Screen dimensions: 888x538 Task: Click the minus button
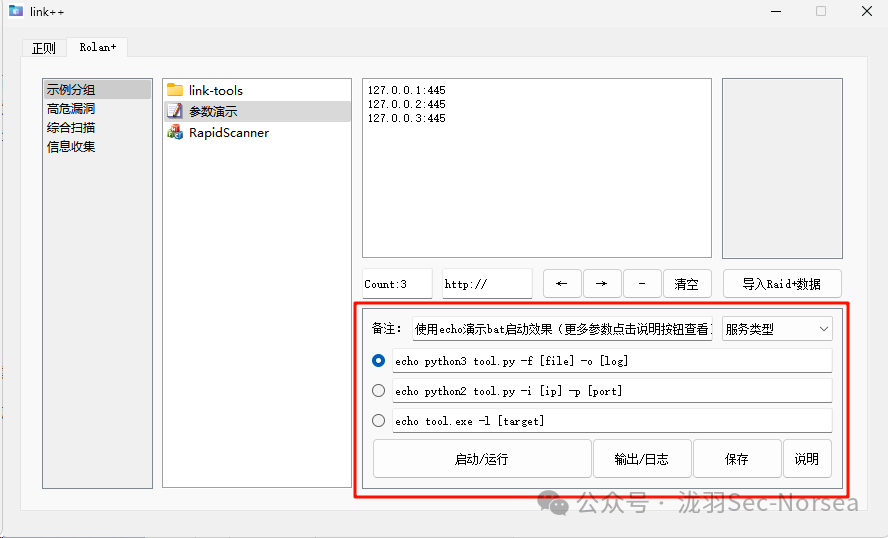pos(642,284)
